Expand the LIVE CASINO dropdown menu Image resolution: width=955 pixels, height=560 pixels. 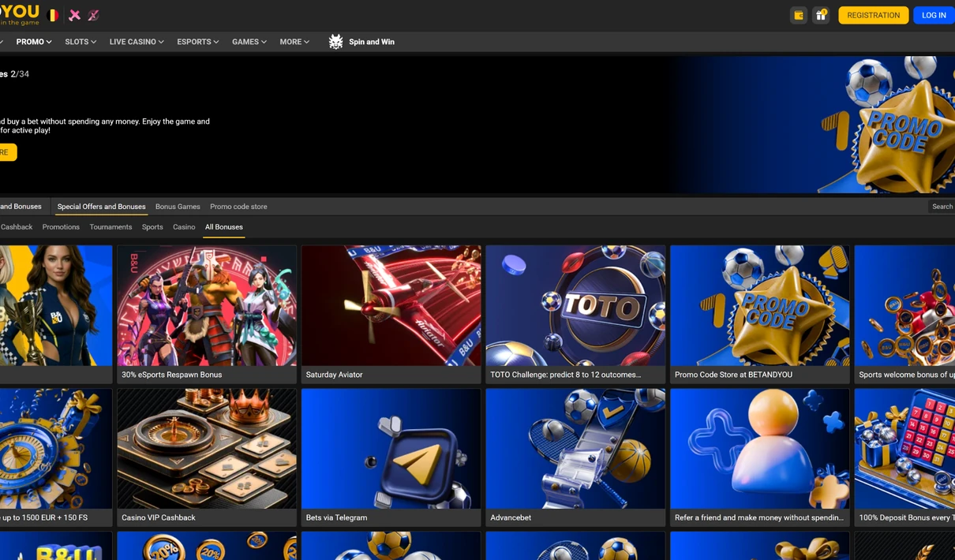coord(137,42)
